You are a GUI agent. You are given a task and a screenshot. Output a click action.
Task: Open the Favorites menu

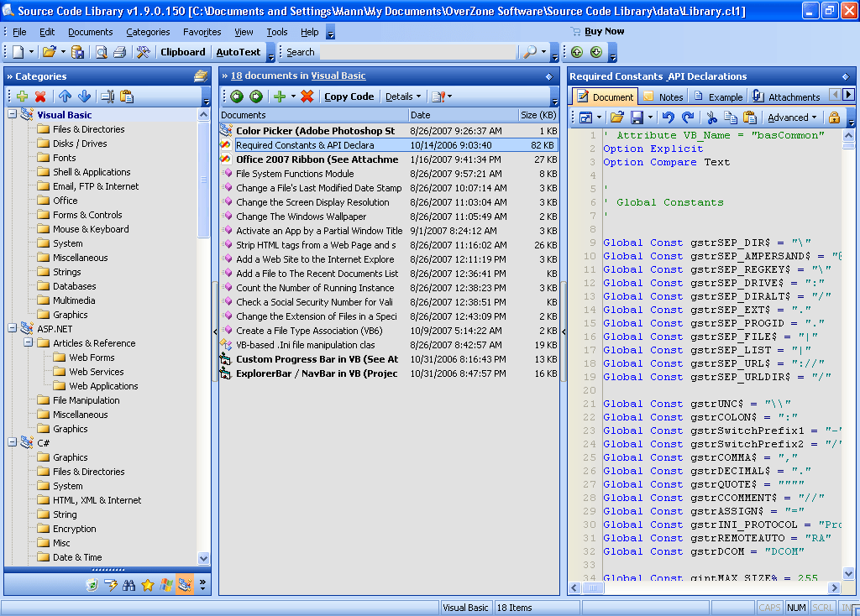202,31
